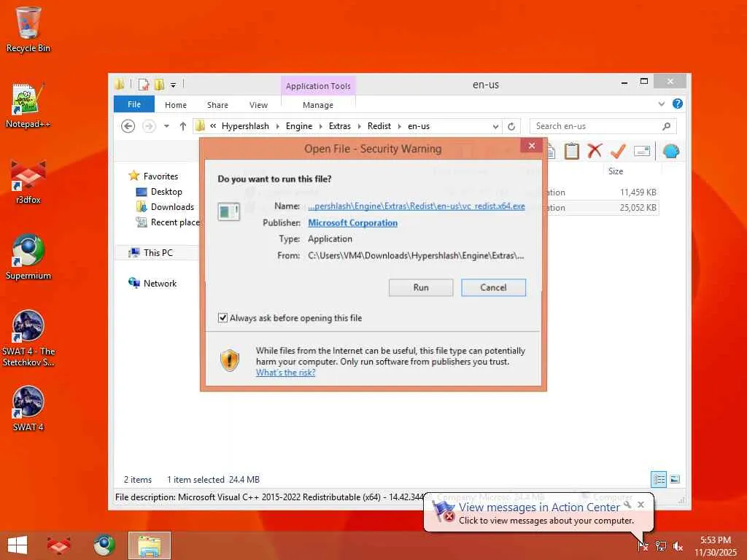The height and width of the screenshot is (560, 747).
Task: Switch to the View ribbon tab
Action: tap(258, 105)
